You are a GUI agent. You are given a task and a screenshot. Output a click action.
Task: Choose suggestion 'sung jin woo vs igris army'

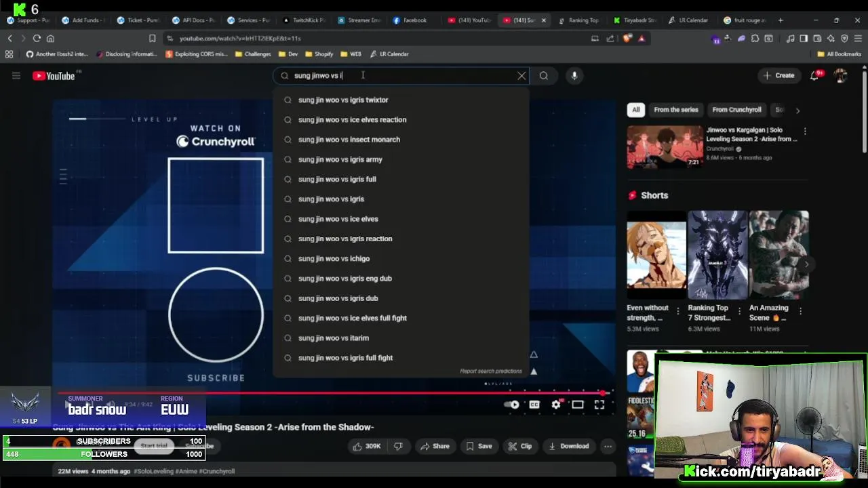coord(401,159)
